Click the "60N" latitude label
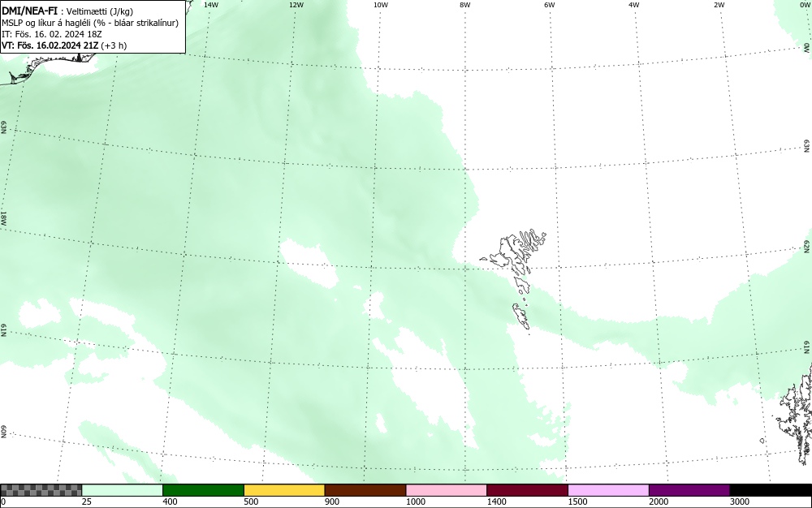 click(x=3, y=432)
